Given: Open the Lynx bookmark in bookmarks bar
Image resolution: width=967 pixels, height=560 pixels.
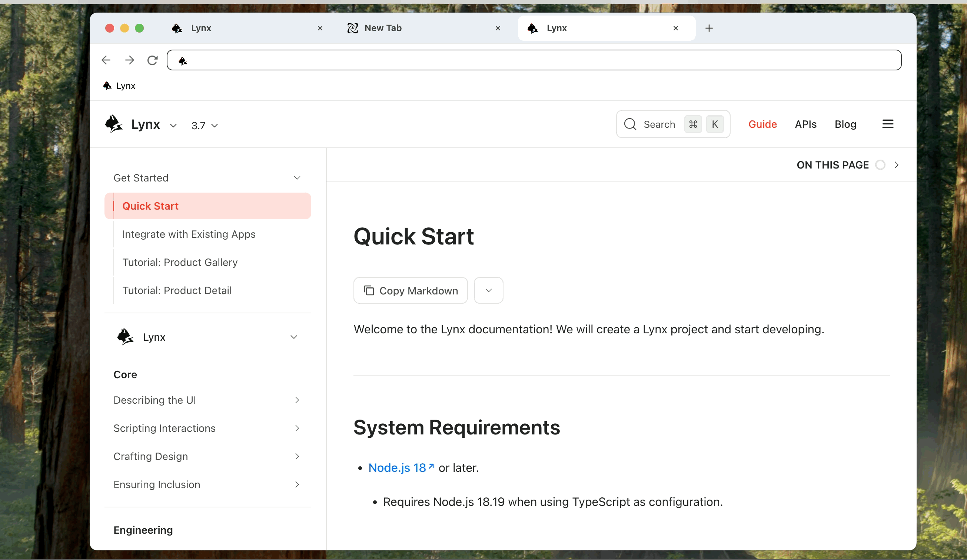Looking at the screenshot, I should click(x=119, y=86).
